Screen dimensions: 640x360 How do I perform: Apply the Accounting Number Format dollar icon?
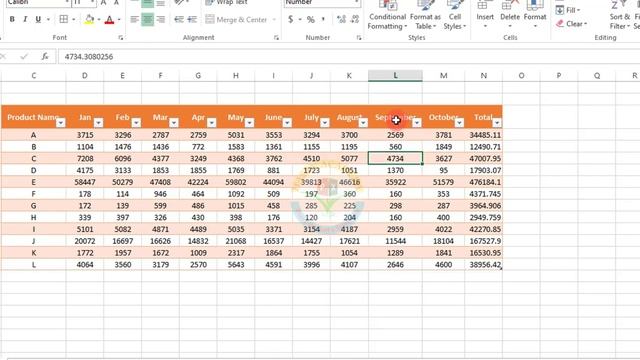291,19
